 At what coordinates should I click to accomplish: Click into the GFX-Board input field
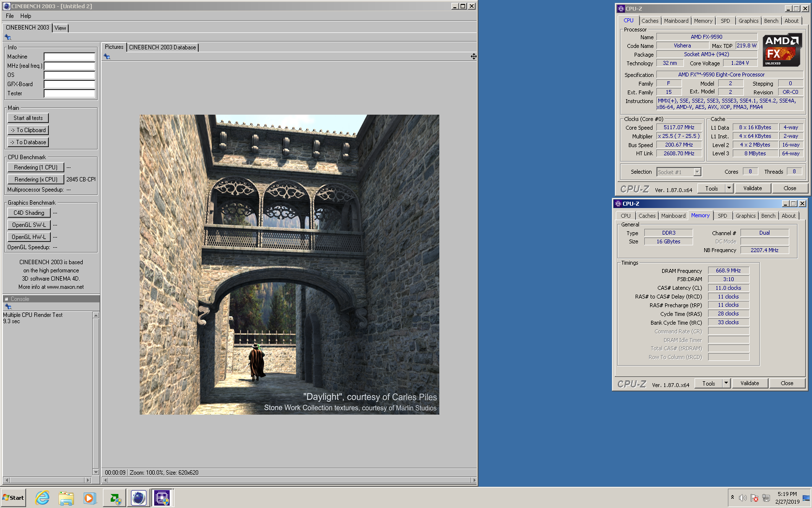pos(69,84)
